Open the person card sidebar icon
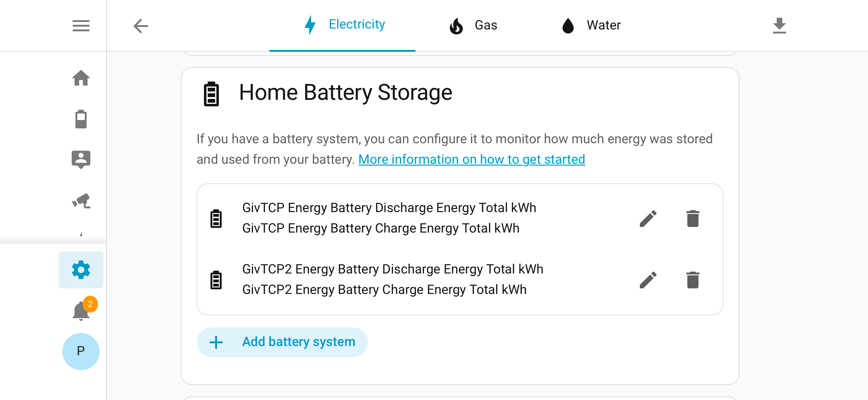868x400 pixels. tap(81, 160)
